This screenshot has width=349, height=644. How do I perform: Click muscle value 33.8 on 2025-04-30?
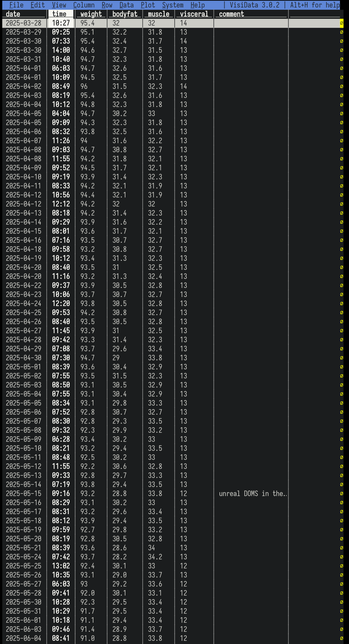(x=155, y=358)
